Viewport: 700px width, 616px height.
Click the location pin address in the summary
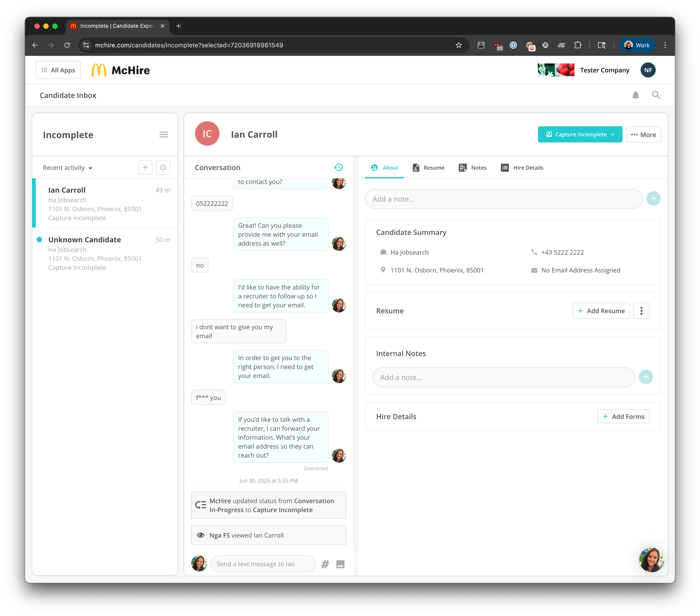pos(437,270)
